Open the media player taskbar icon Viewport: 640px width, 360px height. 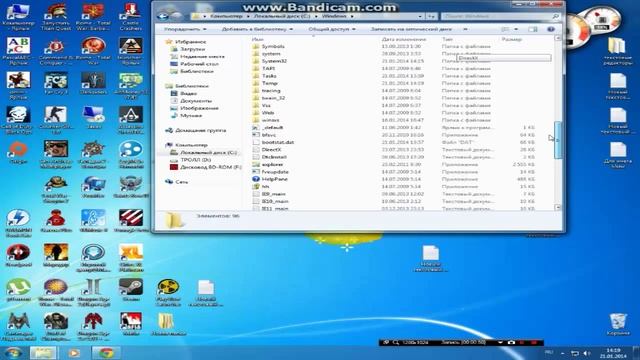(74, 353)
